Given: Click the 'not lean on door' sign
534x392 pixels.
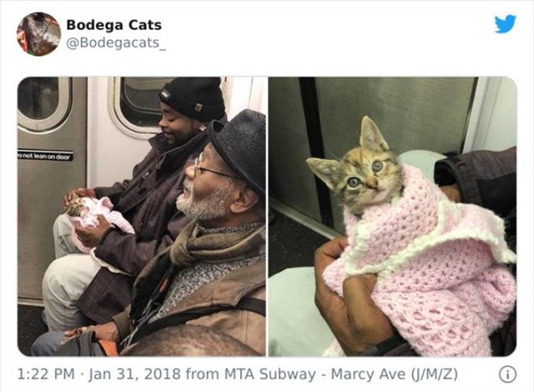Looking at the screenshot, I should click(x=45, y=156).
